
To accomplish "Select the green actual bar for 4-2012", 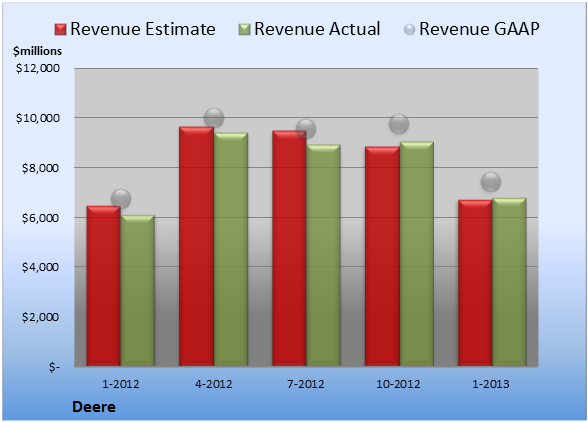I will click(x=231, y=249).
